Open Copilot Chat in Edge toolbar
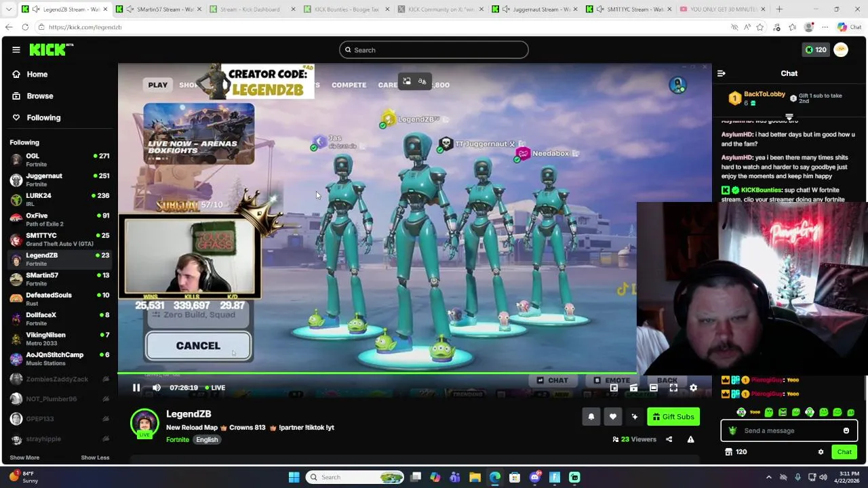Viewport: 868px width, 488px height. [x=848, y=27]
